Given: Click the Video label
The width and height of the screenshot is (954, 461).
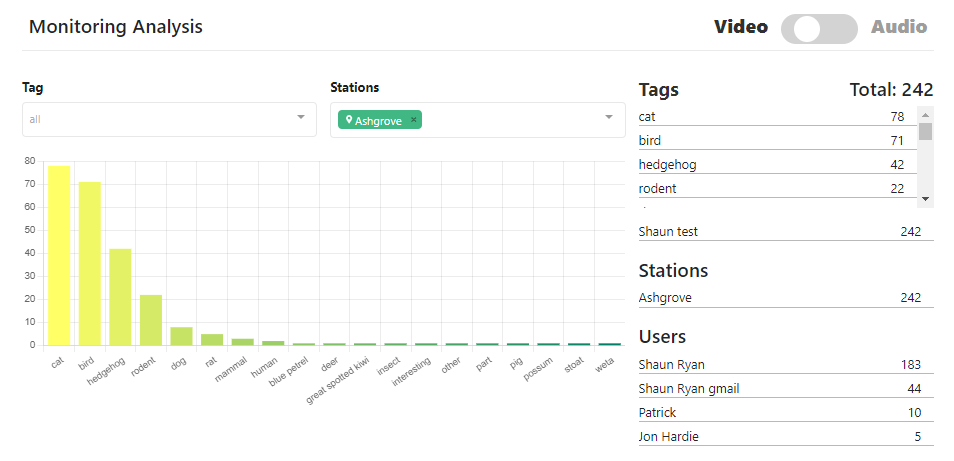Looking at the screenshot, I should coord(740,28).
